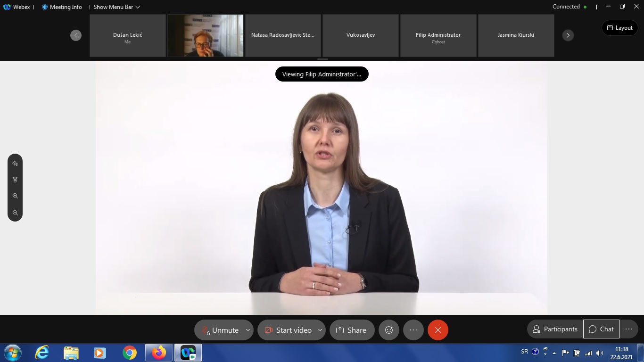Image resolution: width=644 pixels, height=362 pixels.
Task: Open Action Center flag icon
Action: coord(566,352)
